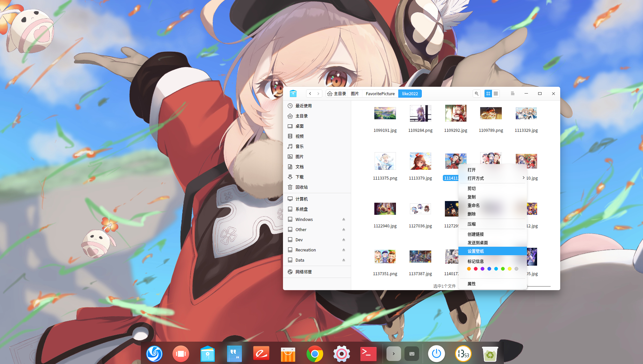Switch to icon grid view
This screenshot has width=643, height=364.
tap(488, 94)
